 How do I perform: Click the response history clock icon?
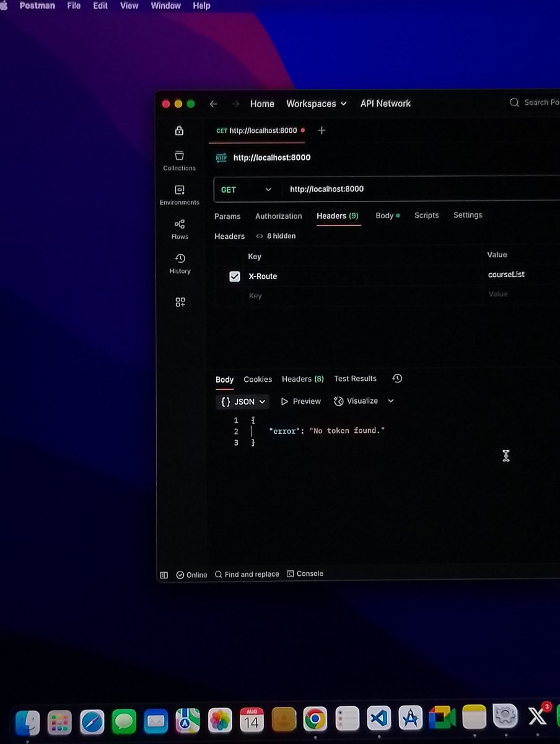(x=398, y=378)
